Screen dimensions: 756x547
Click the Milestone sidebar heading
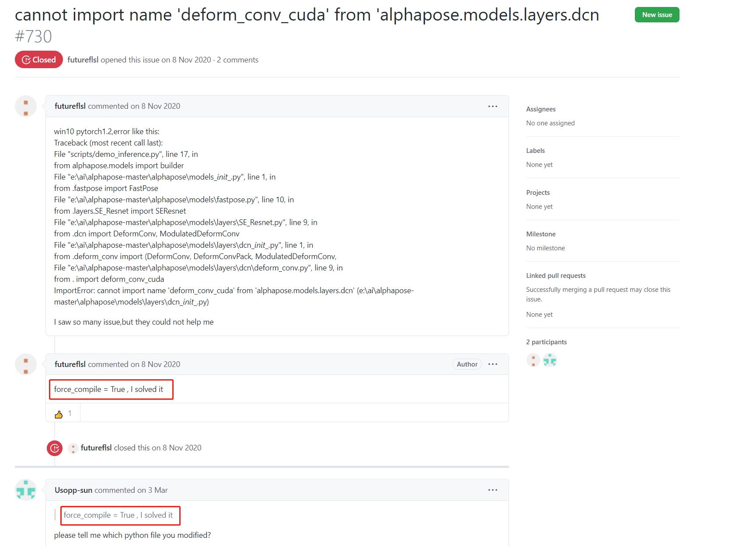tap(541, 234)
